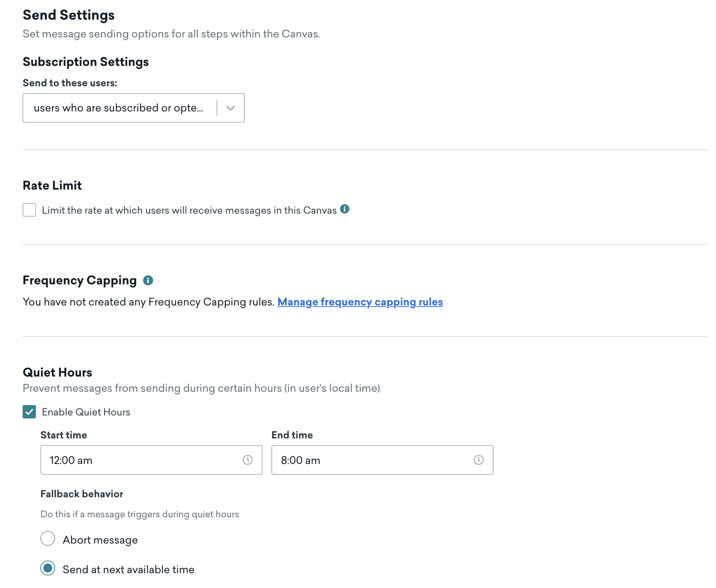Click the 'Quiet Hours' section heading
Image resolution: width=716 pixels, height=588 pixels.
pos(57,372)
